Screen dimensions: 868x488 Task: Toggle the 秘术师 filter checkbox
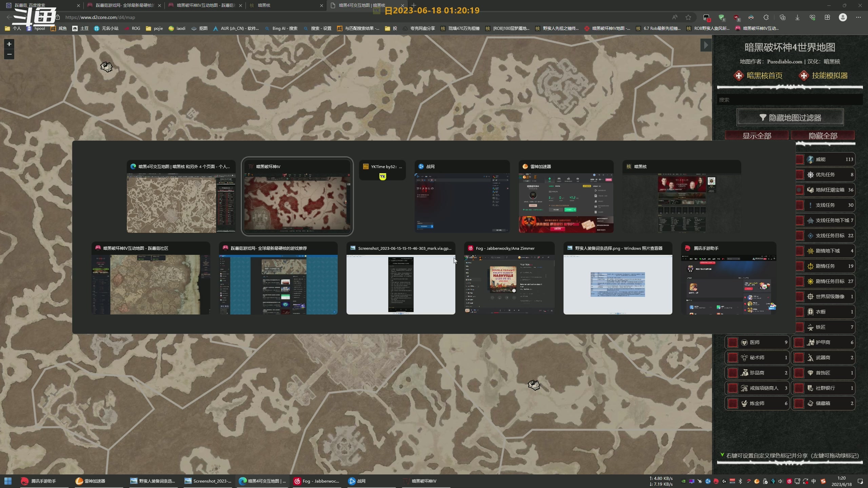coord(733,358)
